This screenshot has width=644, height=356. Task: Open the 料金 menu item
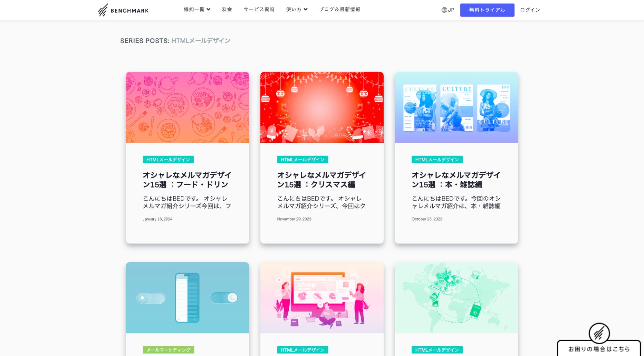click(x=227, y=9)
